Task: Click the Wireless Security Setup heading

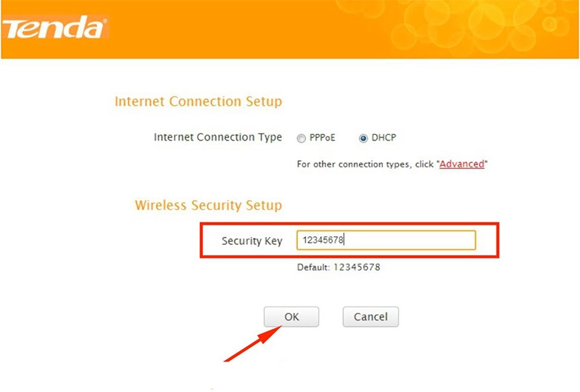Action: 208,206
